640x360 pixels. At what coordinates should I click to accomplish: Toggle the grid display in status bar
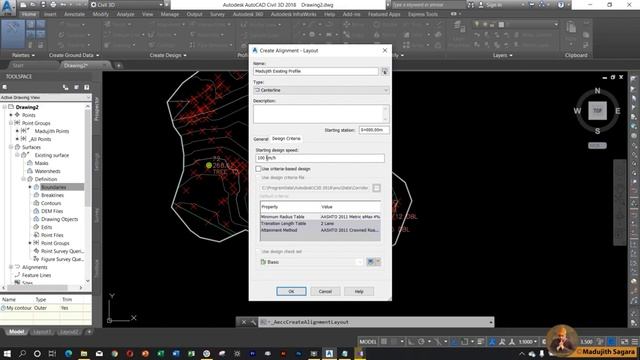coord(384,342)
